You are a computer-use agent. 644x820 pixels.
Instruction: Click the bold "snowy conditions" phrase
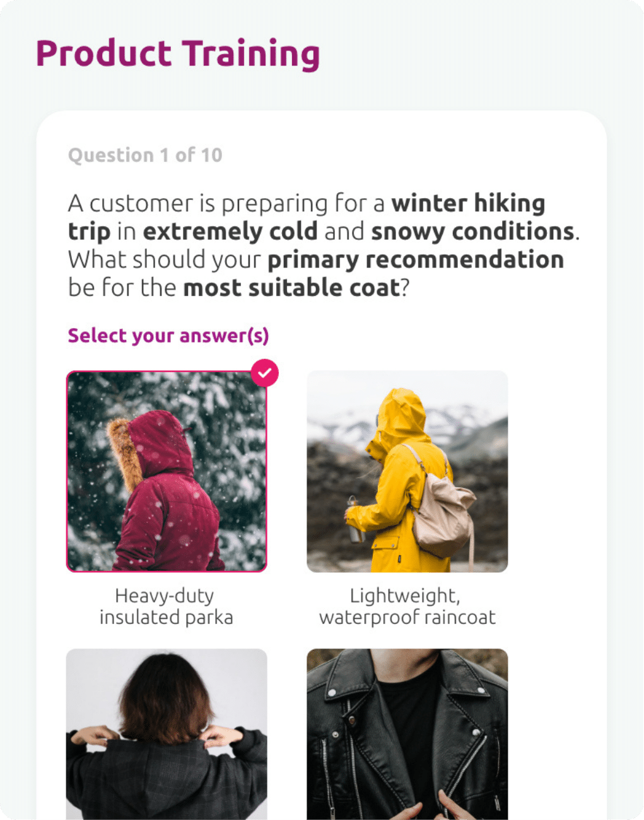pos(473,231)
